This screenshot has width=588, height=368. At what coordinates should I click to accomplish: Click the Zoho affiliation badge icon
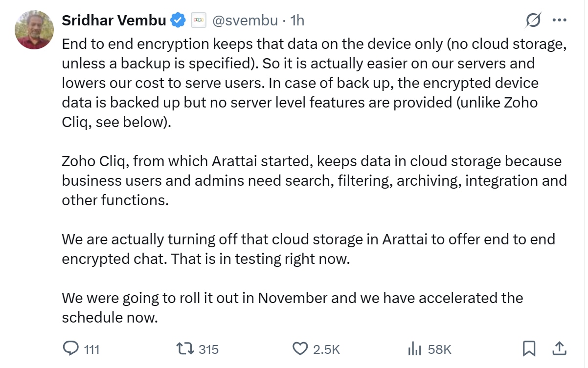199,20
